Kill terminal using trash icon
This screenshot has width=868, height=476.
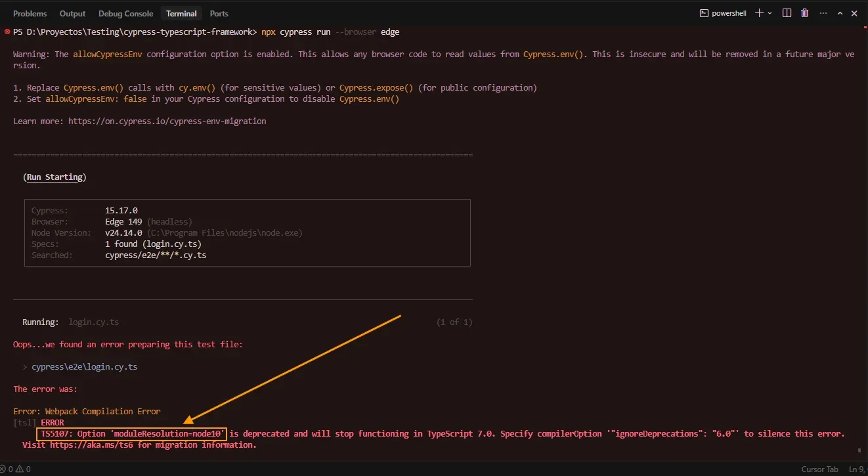(x=804, y=13)
